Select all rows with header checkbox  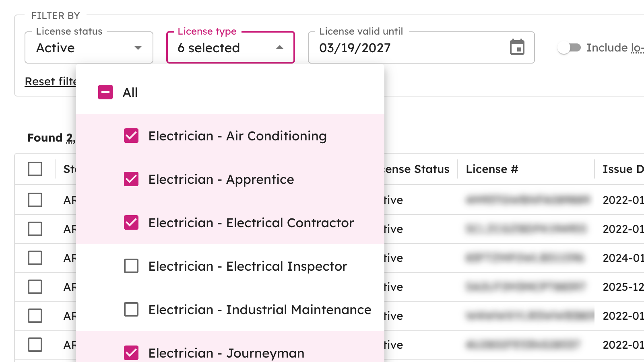coord(35,169)
